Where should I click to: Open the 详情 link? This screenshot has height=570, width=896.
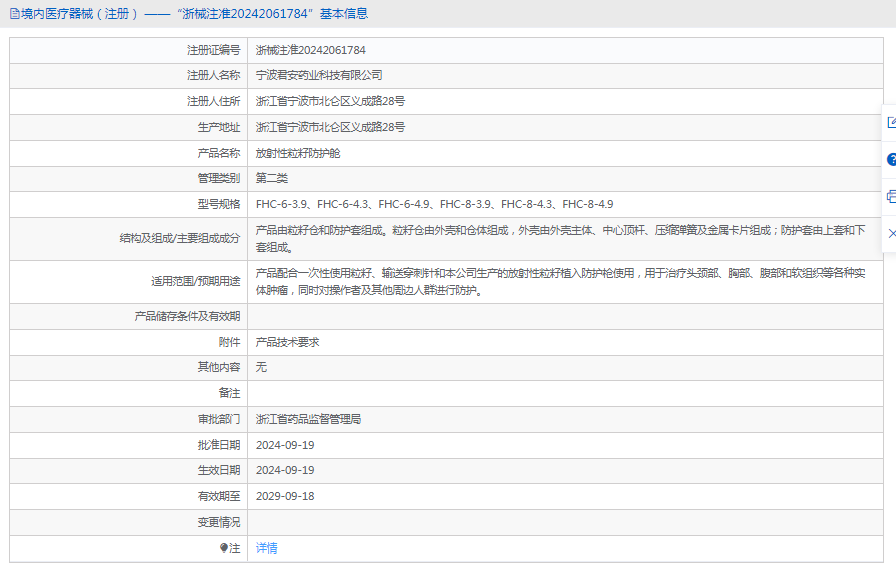pyautogui.click(x=266, y=548)
